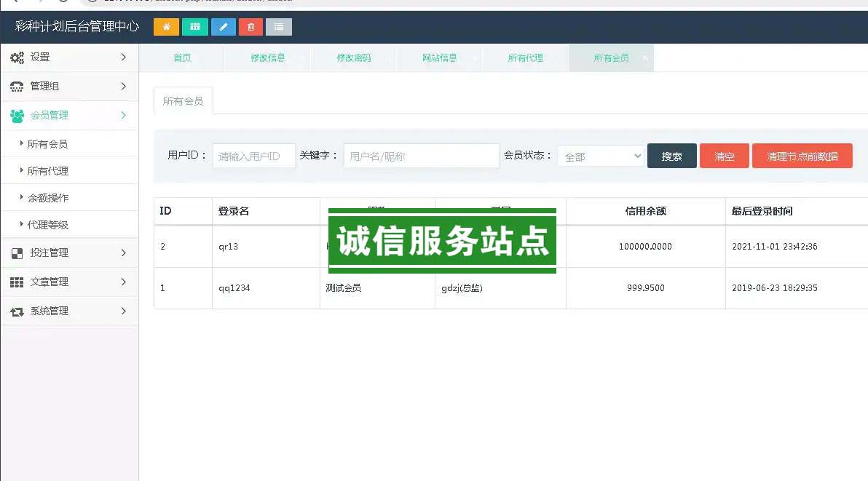Click the grid icon beside 文章管理
Image resolution: width=868 pixels, height=481 pixels.
tap(17, 282)
